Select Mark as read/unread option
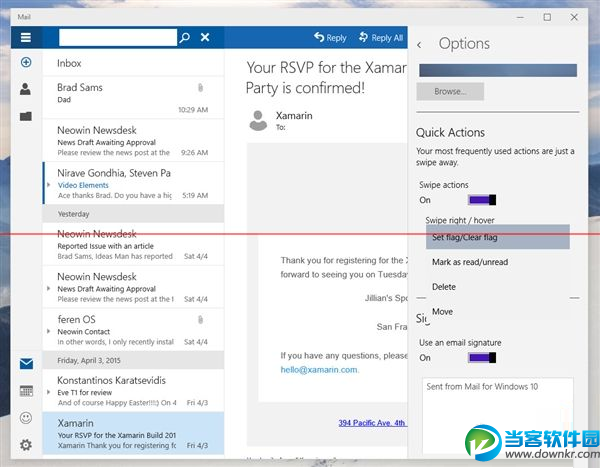Image resolution: width=601 pixels, height=468 pixels. tap(498, 262)
